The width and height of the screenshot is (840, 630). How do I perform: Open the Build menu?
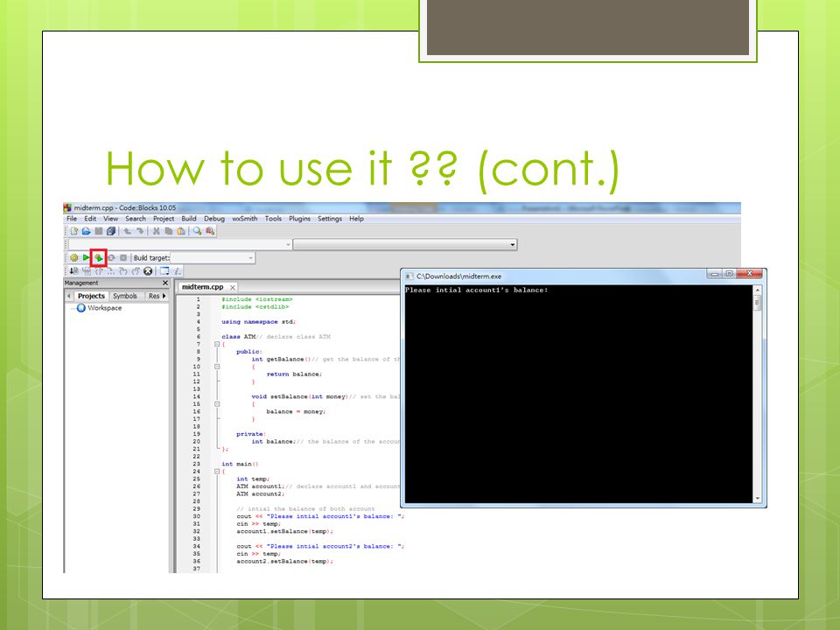pyautogui.click(x=189, y=219)
